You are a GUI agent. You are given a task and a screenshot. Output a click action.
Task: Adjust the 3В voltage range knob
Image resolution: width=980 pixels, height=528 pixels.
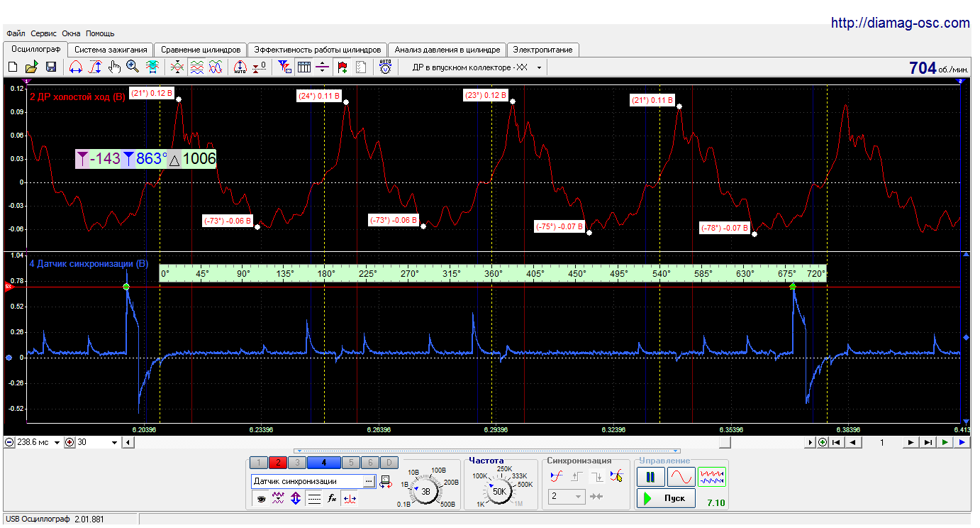tap(425, 490)
